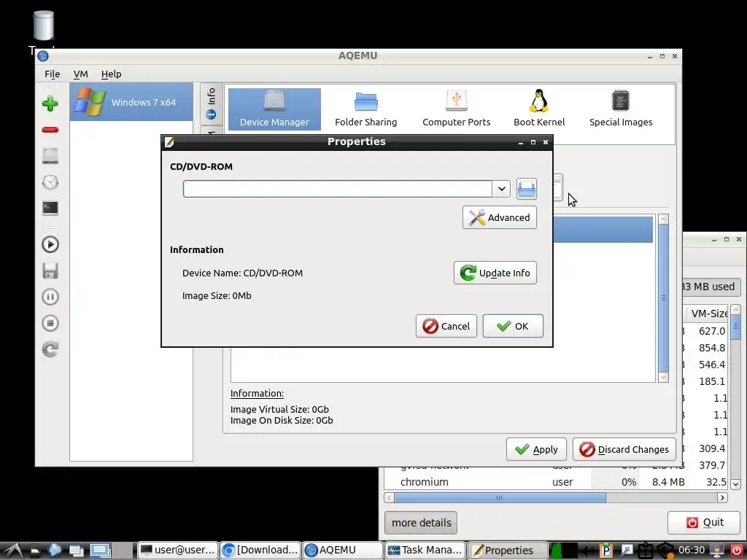This screenshot has height=560, width=747.
Task: Switch to Properties taskbar entry
Action: pos(508,550)
